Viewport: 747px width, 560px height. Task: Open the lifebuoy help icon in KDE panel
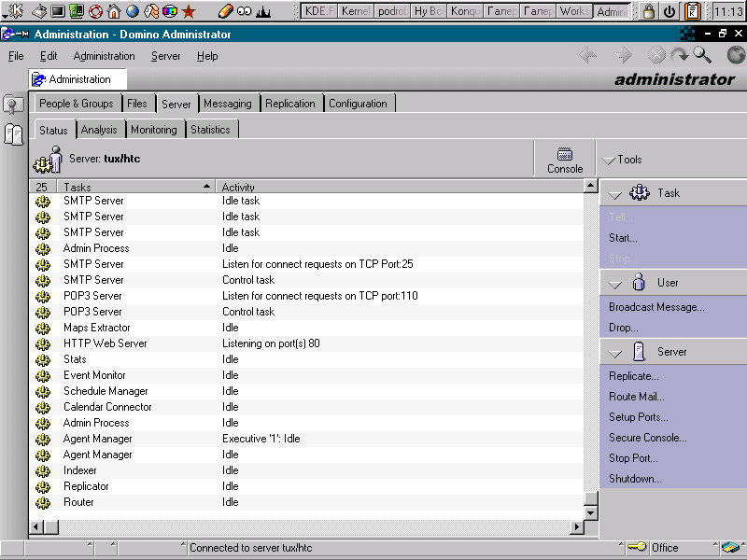point(95,11)
